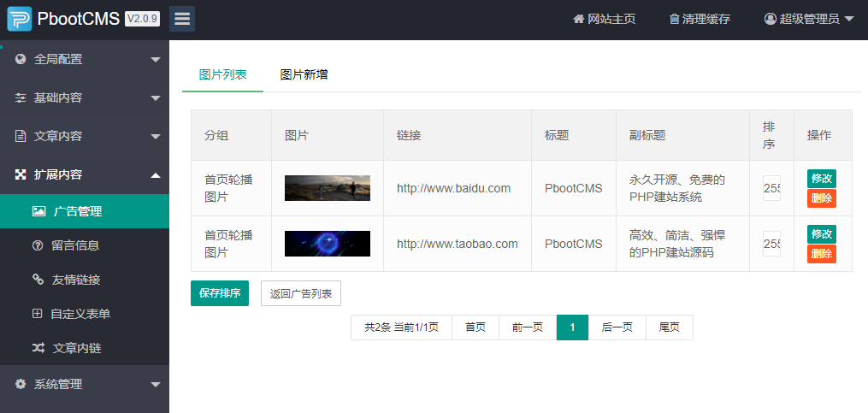Click the sort field in baidu.com row
Screen dimensions: 868x413
point(771,188)
